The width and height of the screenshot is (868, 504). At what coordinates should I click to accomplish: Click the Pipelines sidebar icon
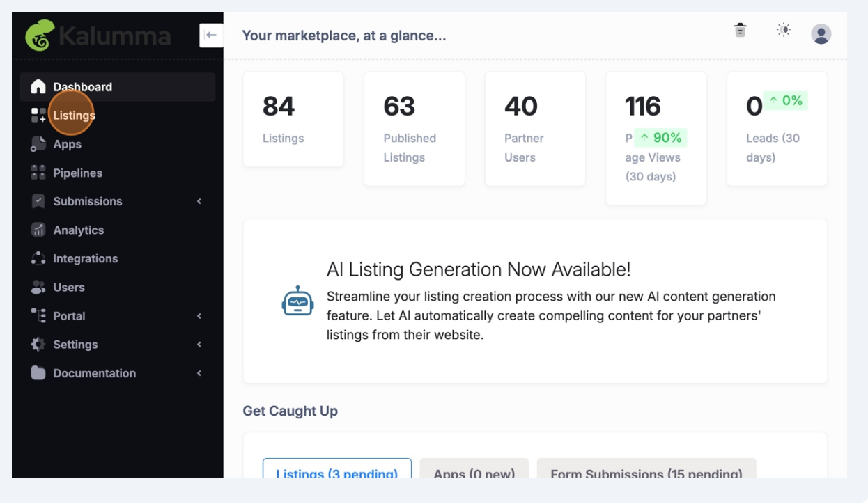[x=38, y=173]
